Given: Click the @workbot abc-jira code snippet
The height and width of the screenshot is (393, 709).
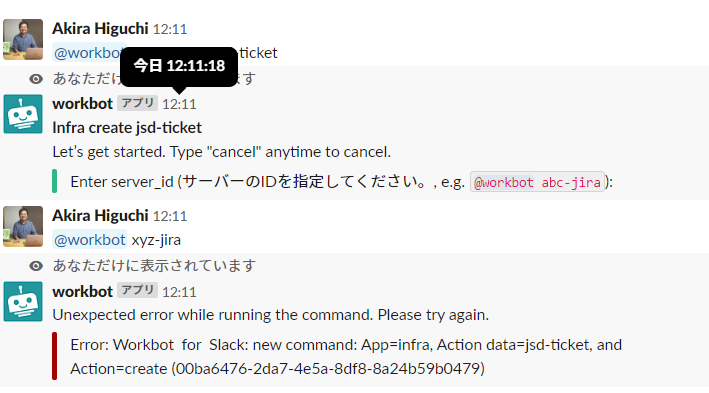Looking at the screenshot, I should (537, 182).
